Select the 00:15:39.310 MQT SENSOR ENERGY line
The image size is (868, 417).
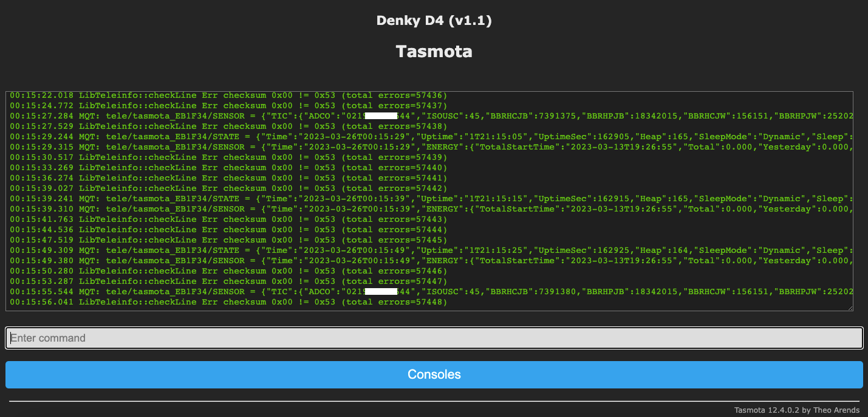click(x=431, y=209)
